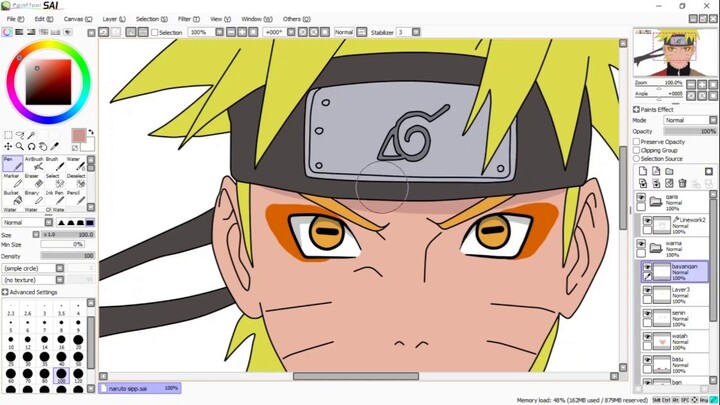This screenshot has height=405, width=720.
Task: Hide the Layer3 layer
Action: click(647, 290)
